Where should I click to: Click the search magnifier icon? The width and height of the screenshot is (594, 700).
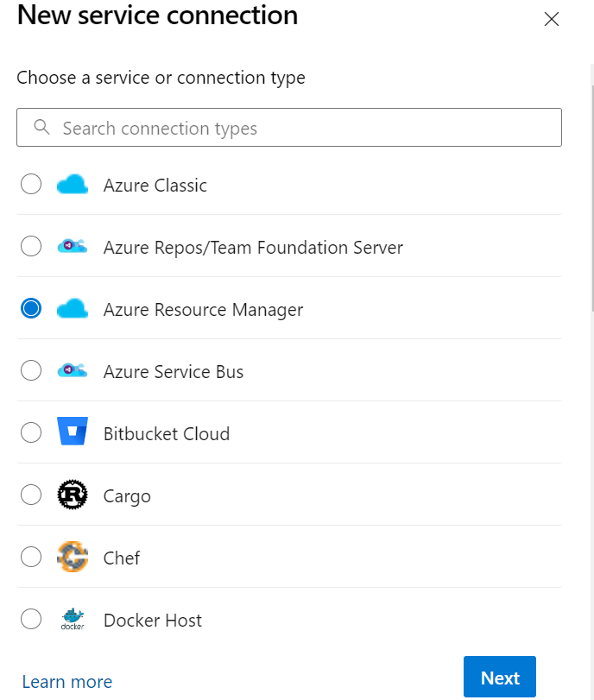(x=41, y=127)
